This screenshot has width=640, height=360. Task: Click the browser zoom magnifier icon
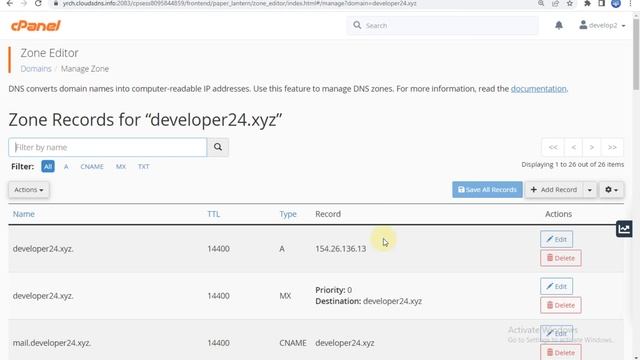541,3
